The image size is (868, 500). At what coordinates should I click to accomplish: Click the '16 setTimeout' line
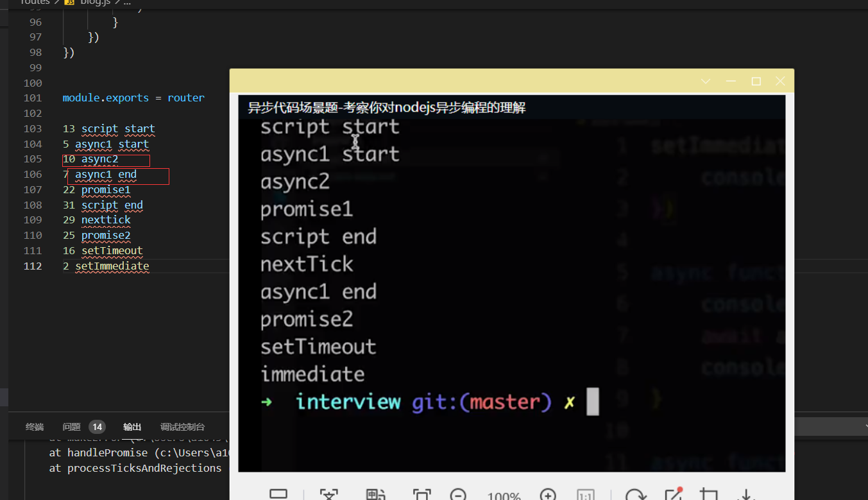[103, 251]
